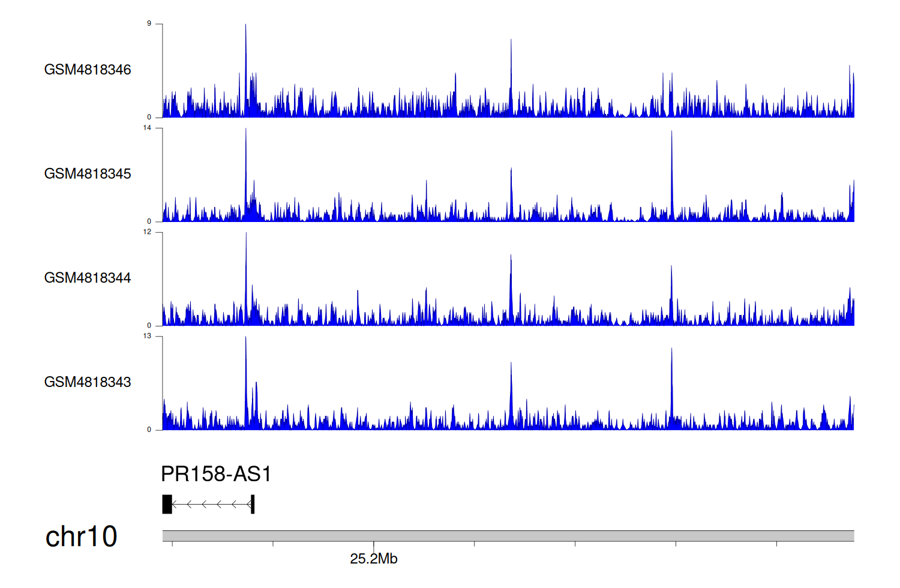Click the y-axis maximum value 9
Image resolution: width=900 pixels, height=588 pixels.
pos(149,23)
